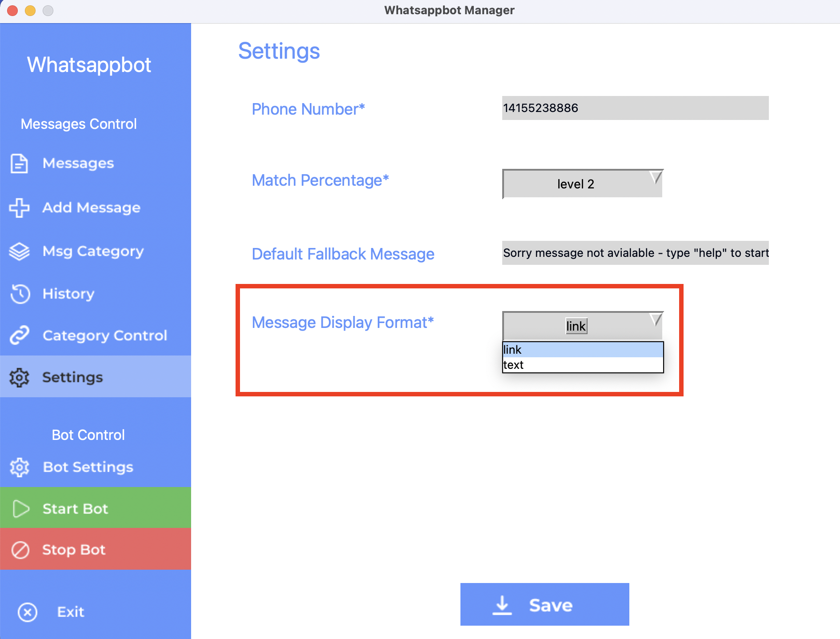This screenshot has width=840, height=639.
Task: Click the Bot Control section header
Action: click(88, 435)
